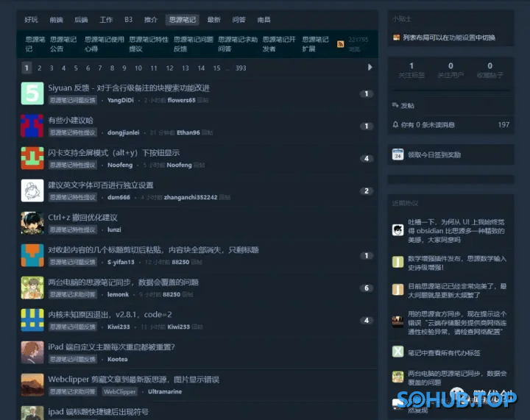Open post 内核未知原因退出 v2.8.1
The width and height of the screenshot is (530, 420).
coord(110,315)
